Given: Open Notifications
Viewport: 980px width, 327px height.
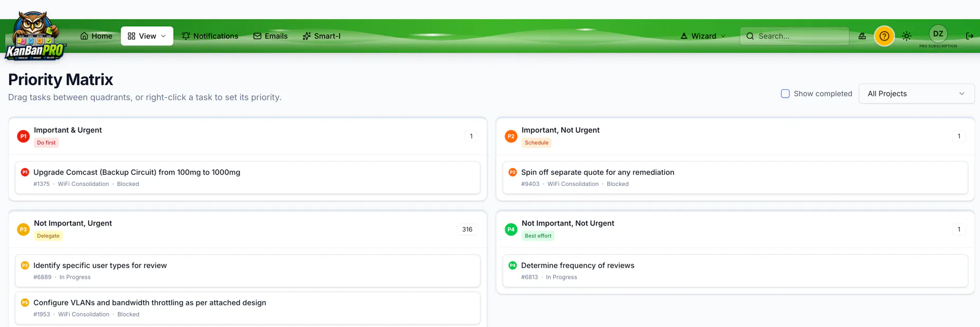Looking at the screenshot, I should 210,36.
